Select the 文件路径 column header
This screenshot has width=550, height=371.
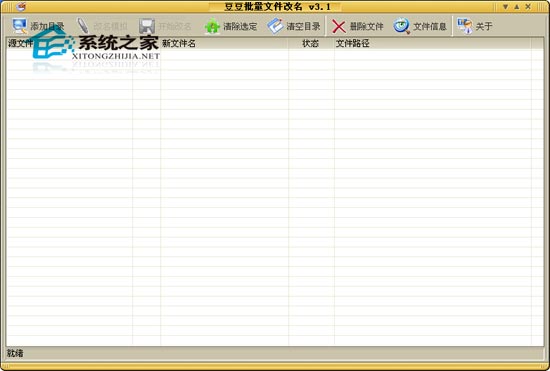tap(432, 43)
